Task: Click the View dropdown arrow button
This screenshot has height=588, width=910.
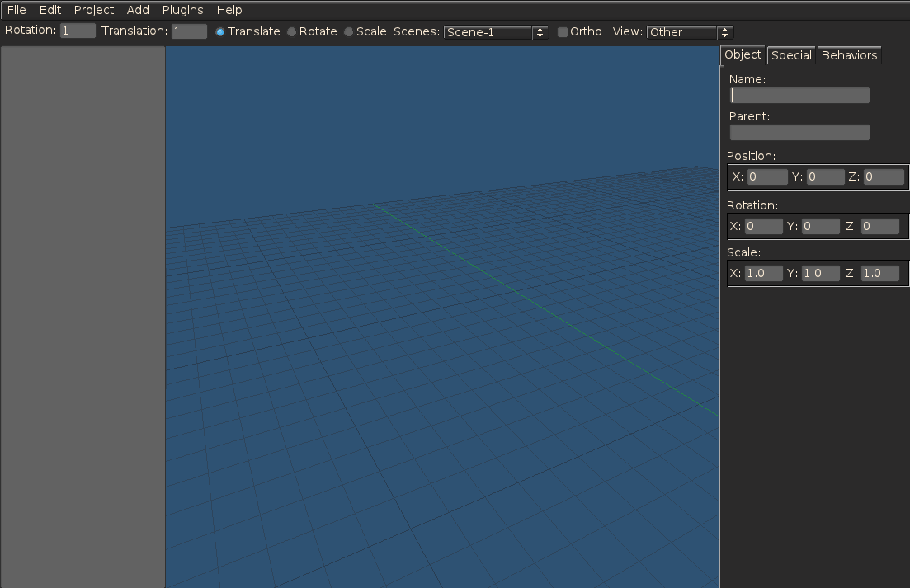Action: point(725,32)
